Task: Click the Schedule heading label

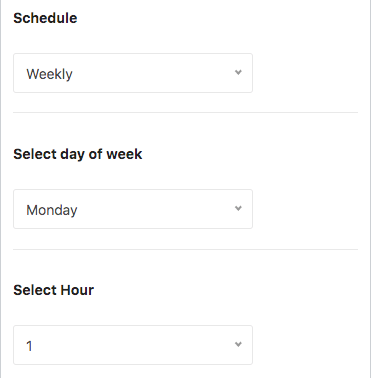Action: 45,18
